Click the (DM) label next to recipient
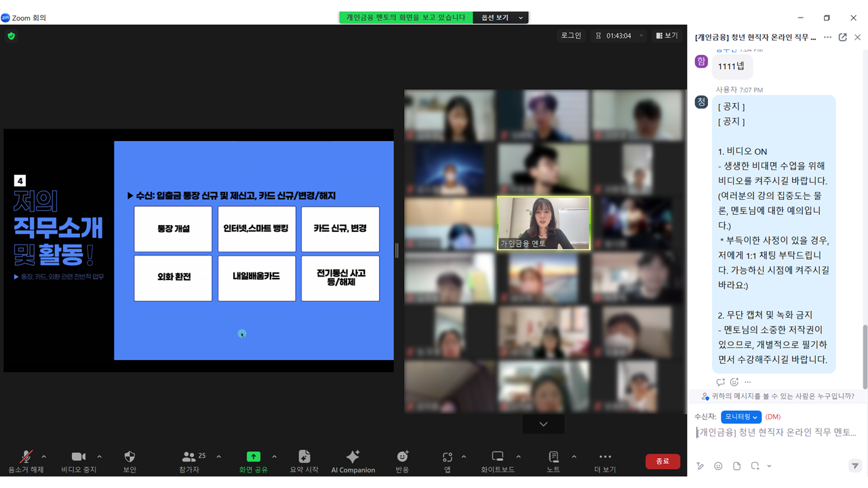Image resolution: width=868 pixels, height=488 pixels. 772,417
